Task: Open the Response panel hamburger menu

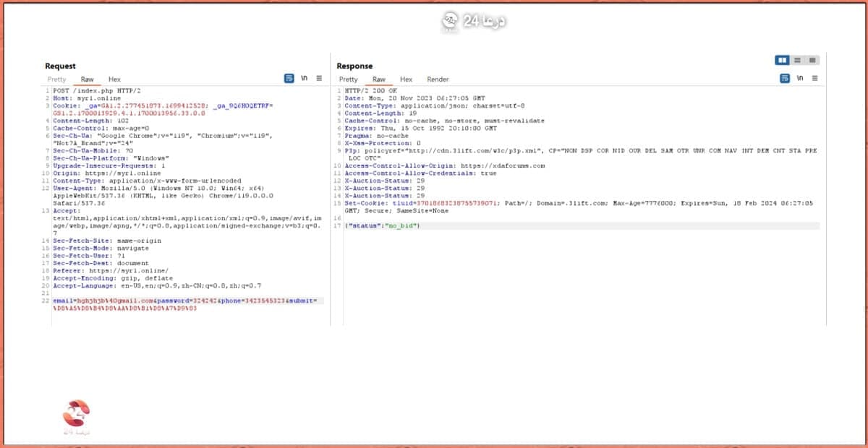Action: pos(814,78)
